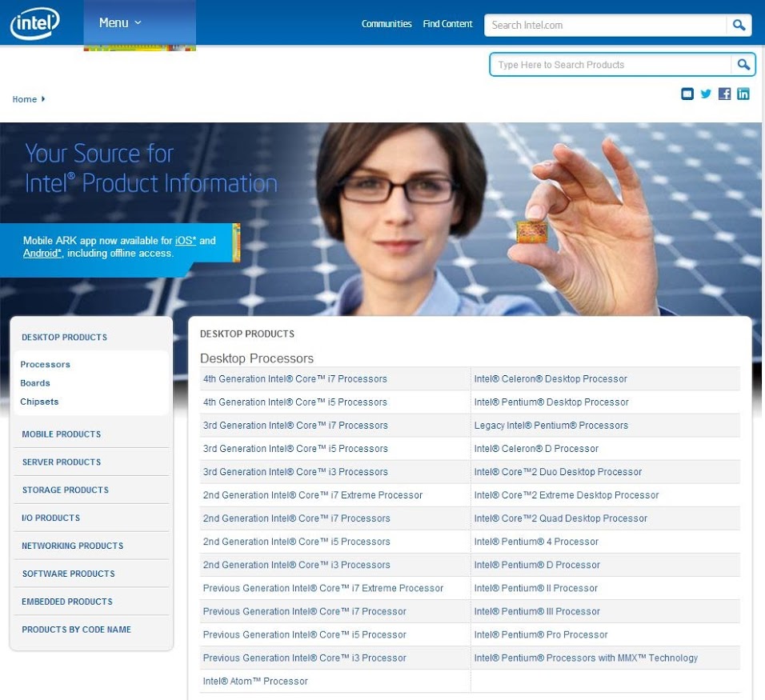Open Intel Celeron Desktop Processor
The image size is (765, 700).
pos(551,378)
